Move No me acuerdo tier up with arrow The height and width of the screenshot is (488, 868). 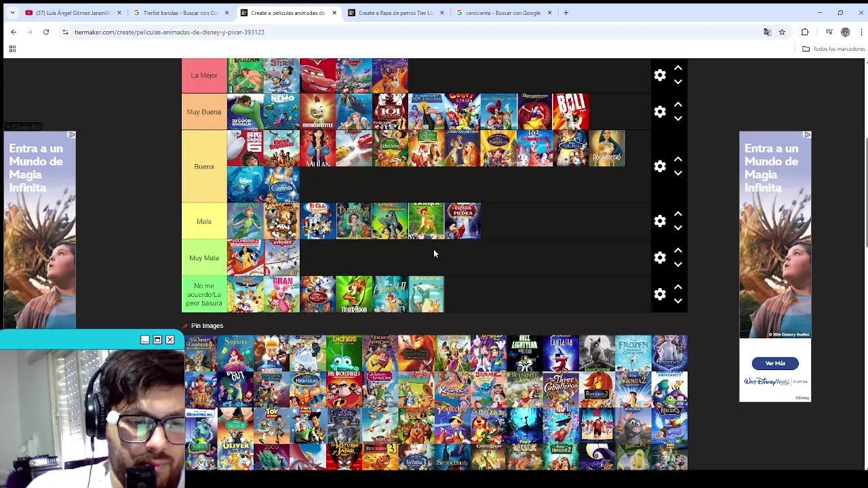(x=677, y=287)
